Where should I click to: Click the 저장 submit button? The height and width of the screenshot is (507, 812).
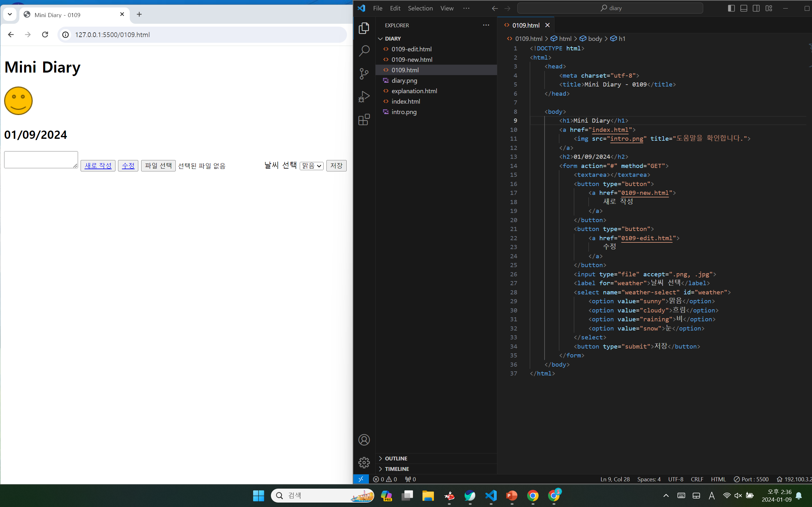(336, 166)
